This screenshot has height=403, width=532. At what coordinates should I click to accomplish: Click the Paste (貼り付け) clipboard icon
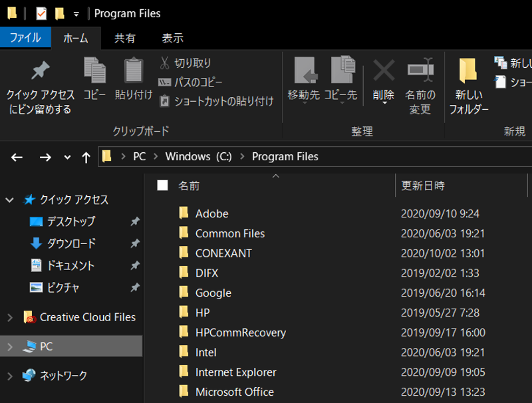click(x=134, y=72)
